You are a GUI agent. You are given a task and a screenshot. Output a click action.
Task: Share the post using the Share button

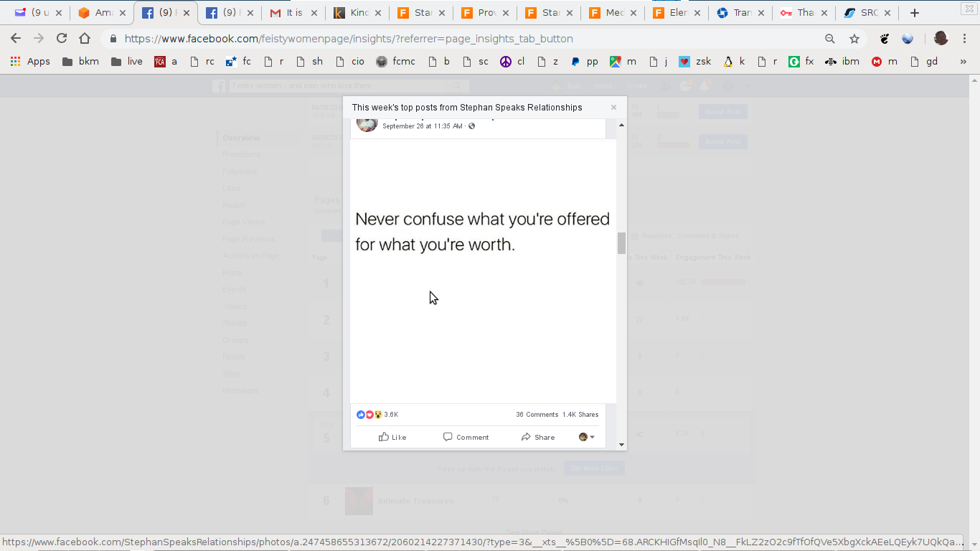pyautogui.click(x=538, y=437)
